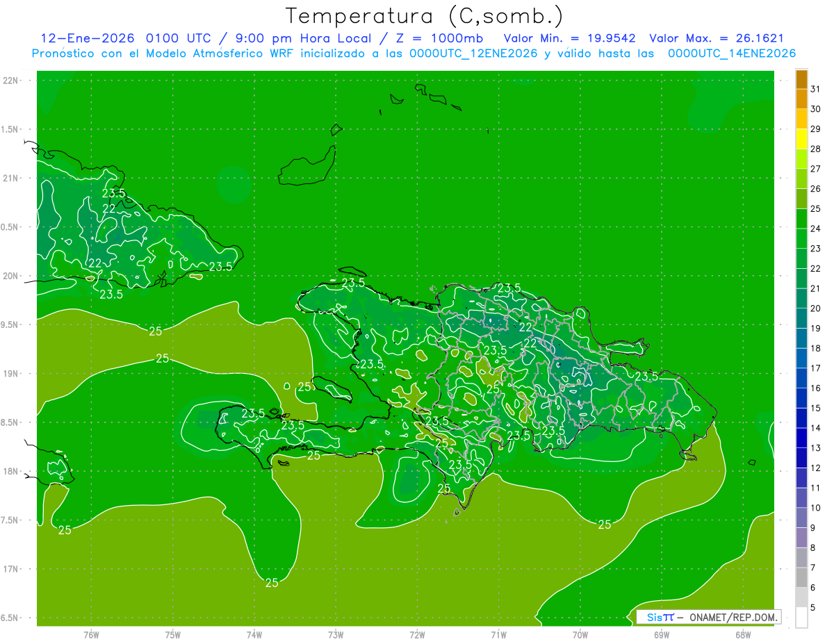Screen dimensions: 834x644
Task: Click the legend value 19
Action: 816,329
